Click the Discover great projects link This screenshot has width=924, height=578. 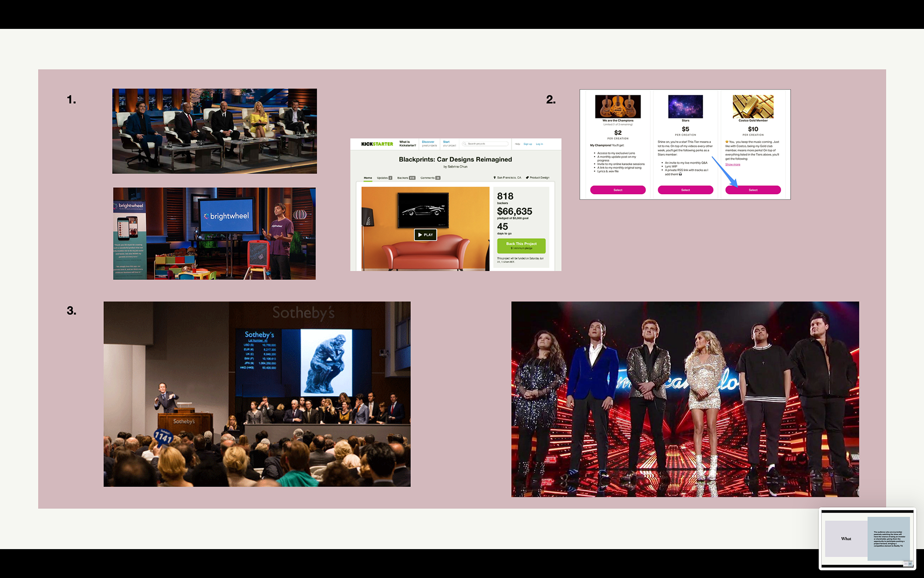pos(428,144)
